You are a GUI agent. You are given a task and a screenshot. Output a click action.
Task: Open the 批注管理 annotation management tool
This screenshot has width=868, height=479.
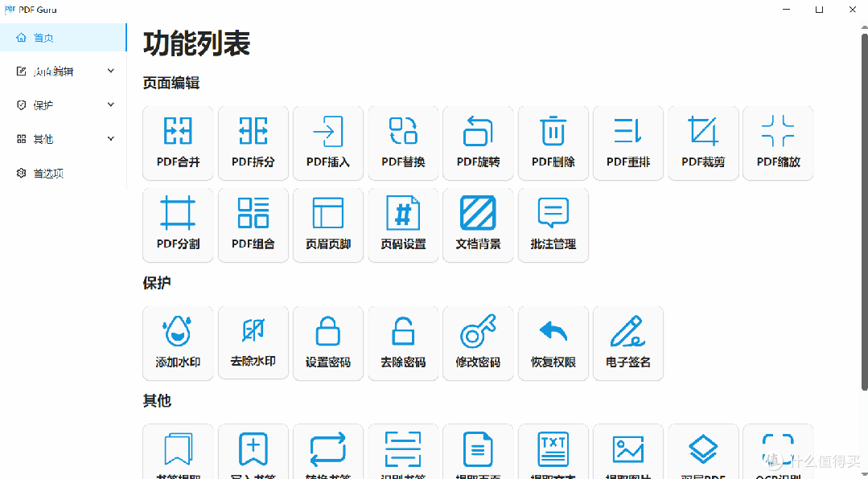pos(553,225)
